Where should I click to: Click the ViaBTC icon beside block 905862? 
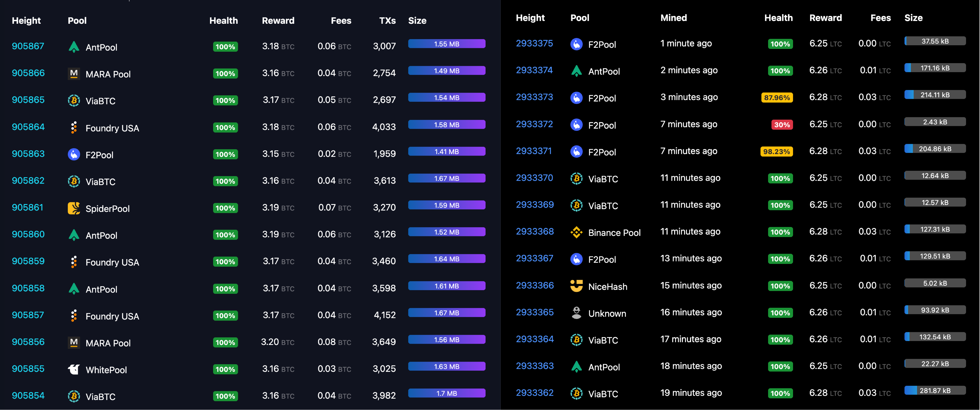point(74,181)
